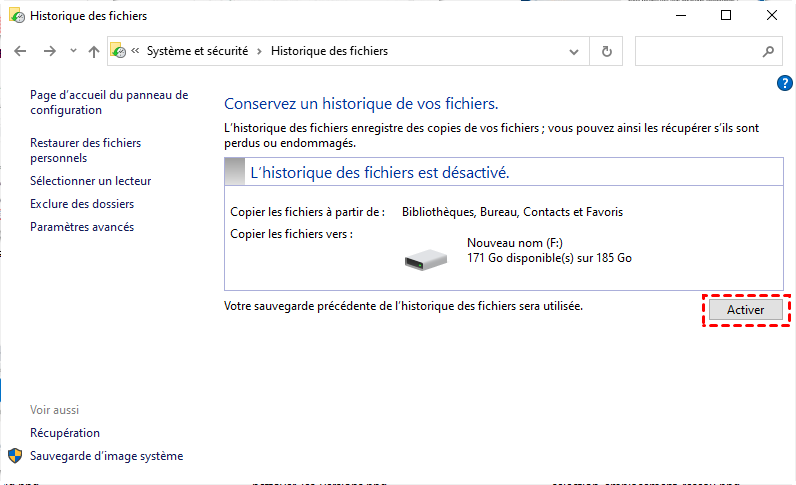
Task: Go up one level arrow
Action: pos(93,51)
